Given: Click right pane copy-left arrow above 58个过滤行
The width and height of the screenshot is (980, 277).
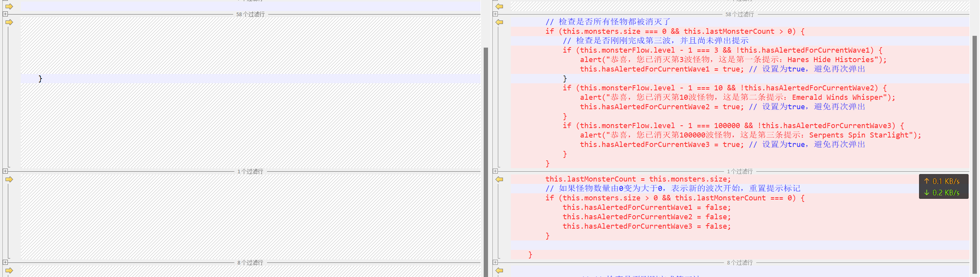Looking at the screenshot, I should 499,6.
